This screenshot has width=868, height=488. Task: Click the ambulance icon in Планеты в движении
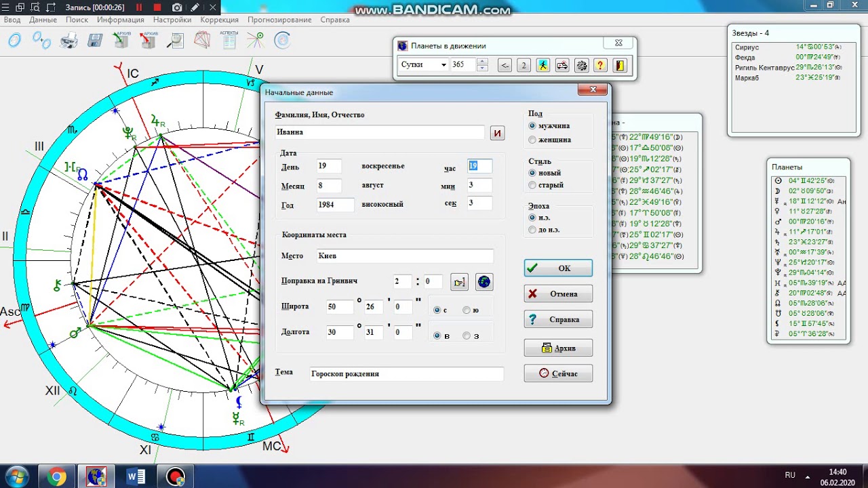click(x=562, y=65)
